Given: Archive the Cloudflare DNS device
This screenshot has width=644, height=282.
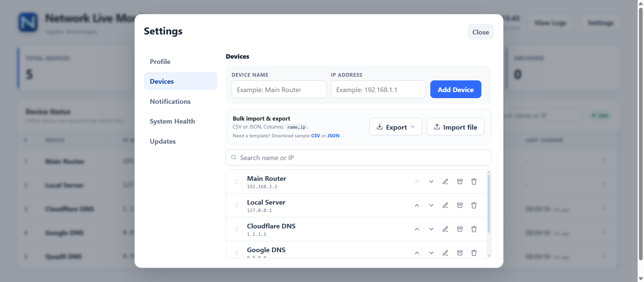Looking at the screenshot, I should 460,229.
